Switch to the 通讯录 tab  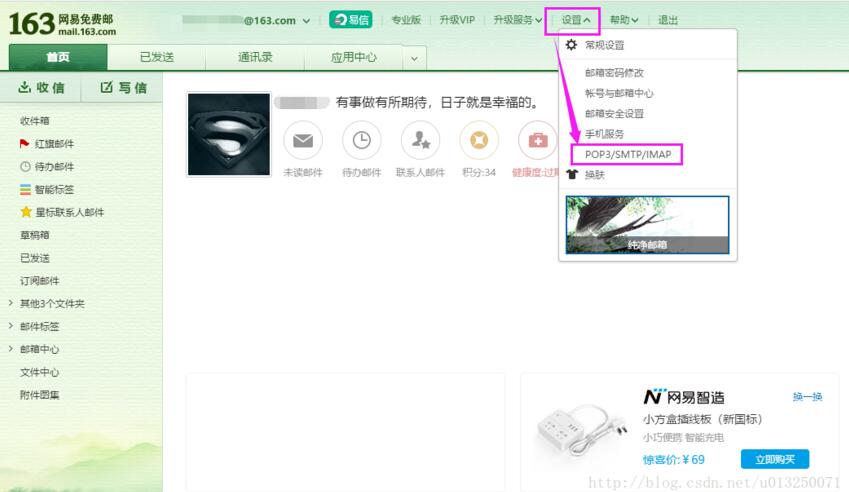255,57
